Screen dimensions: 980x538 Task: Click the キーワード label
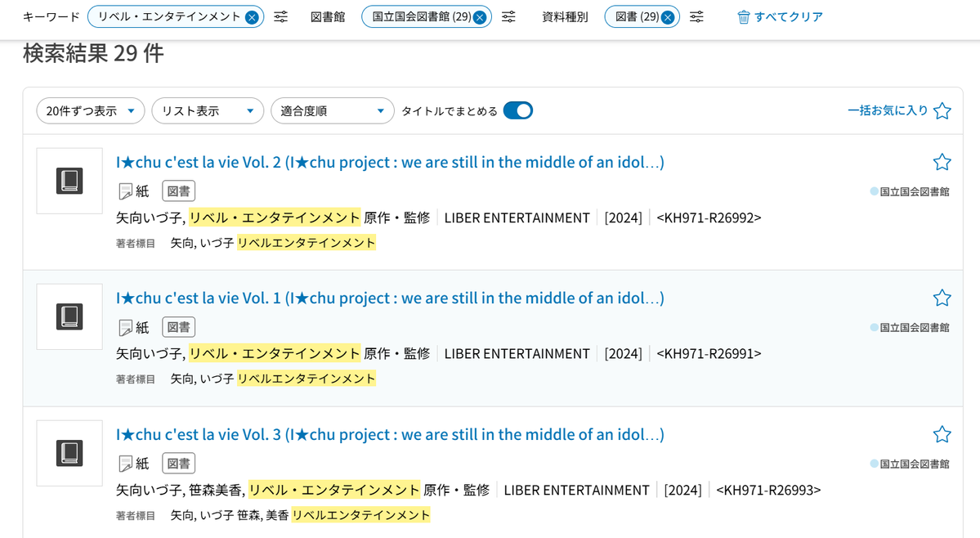[x=51, y=17]
